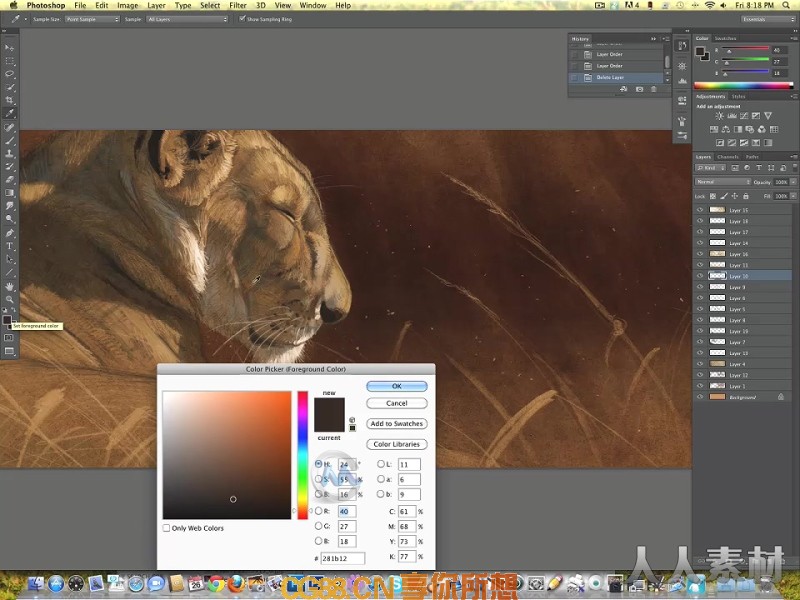Select the Move tool
800x600 pixels.
click(9, 47)
